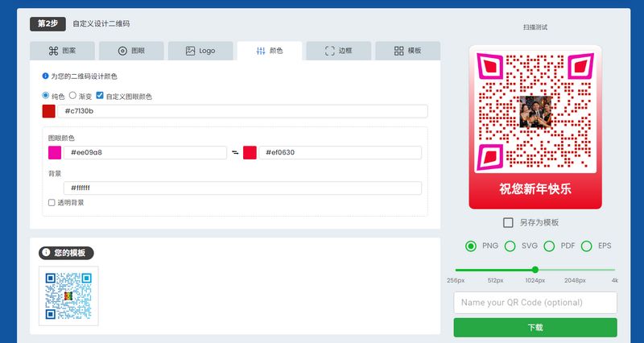This screenshot has height=343, width=644.
Task: Uncheck 自定义图眼颜色 checkbox
Action: 100,97
